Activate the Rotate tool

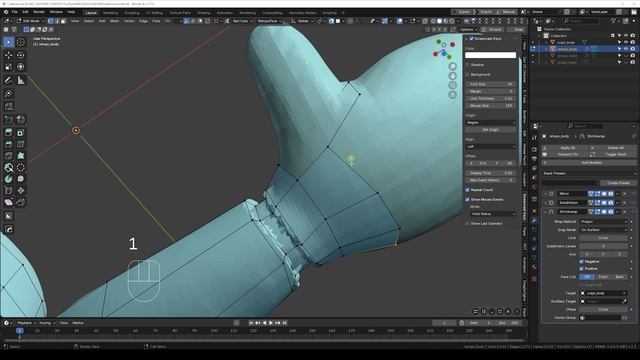pos(21,55)
